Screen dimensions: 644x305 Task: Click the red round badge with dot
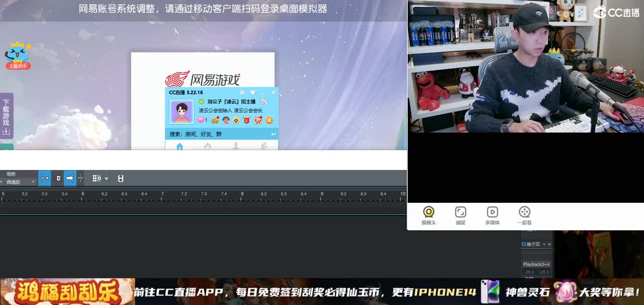[x=258, y=120]
